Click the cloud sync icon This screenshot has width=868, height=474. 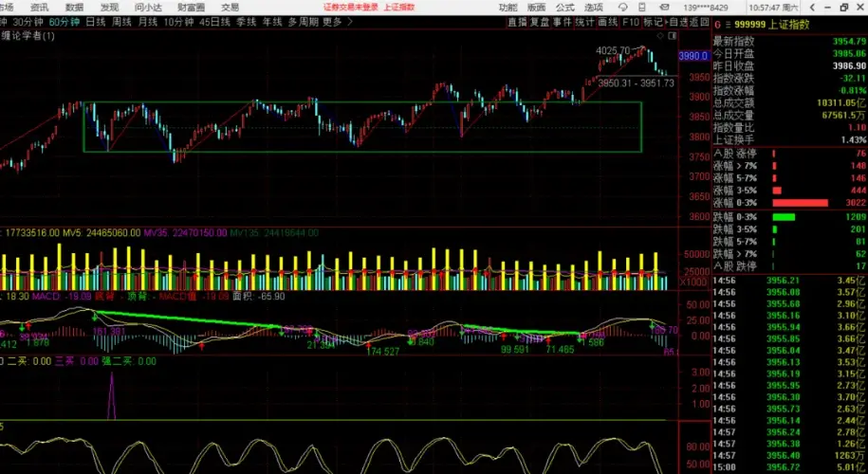622,8
